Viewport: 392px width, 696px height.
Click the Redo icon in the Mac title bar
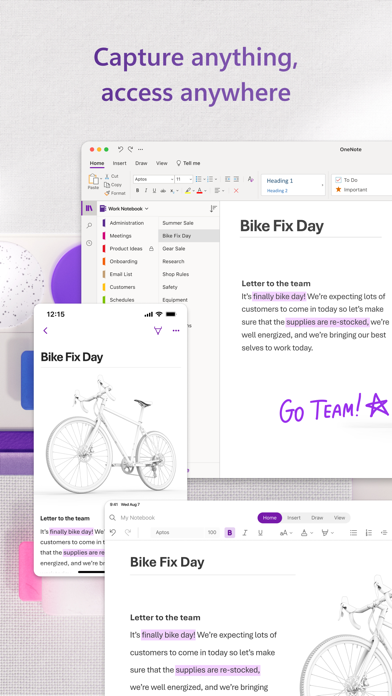coord(131,149)
